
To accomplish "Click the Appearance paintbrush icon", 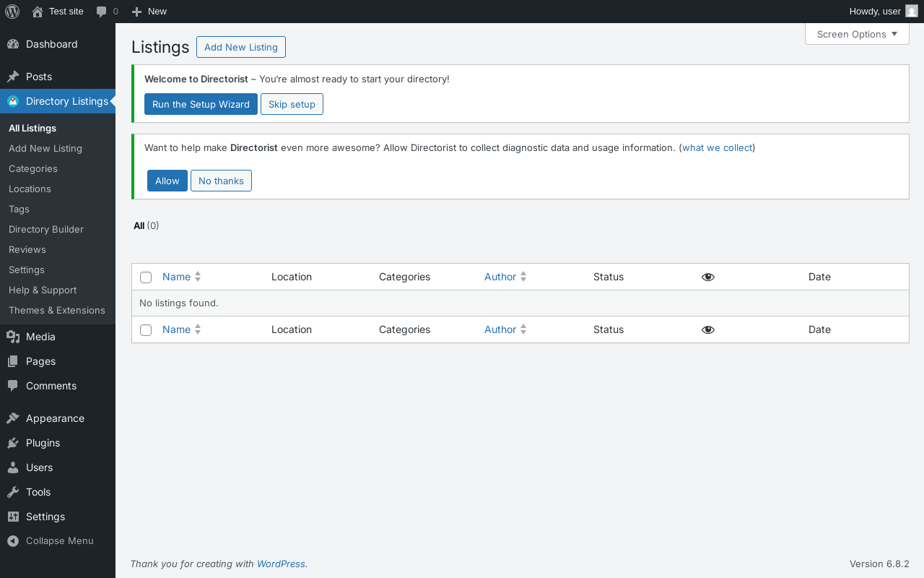I will tap(13, 418).
